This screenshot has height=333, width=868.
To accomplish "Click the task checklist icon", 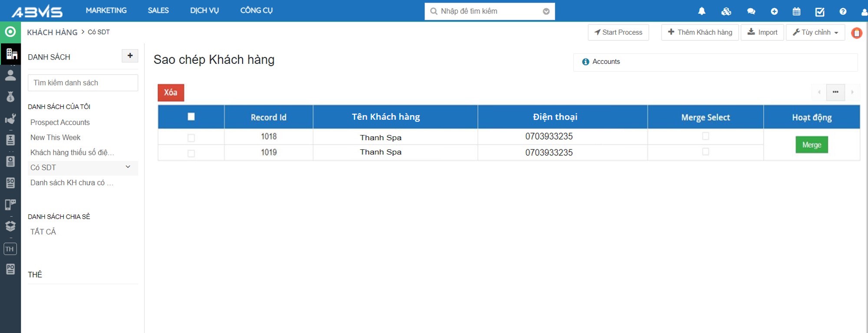I will click(819, 12).
